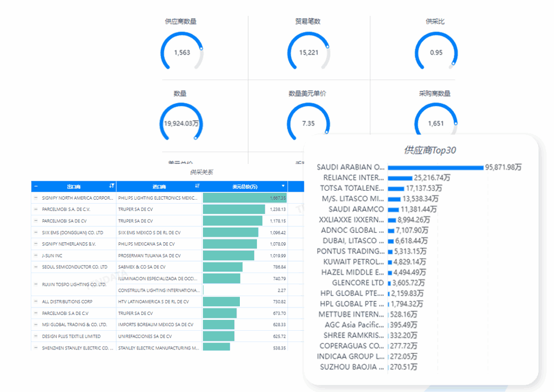The height and width of the screenshot is (392, 554).
Task: Collapse all rows using the header minus icon
Action: tap(36, 186)
